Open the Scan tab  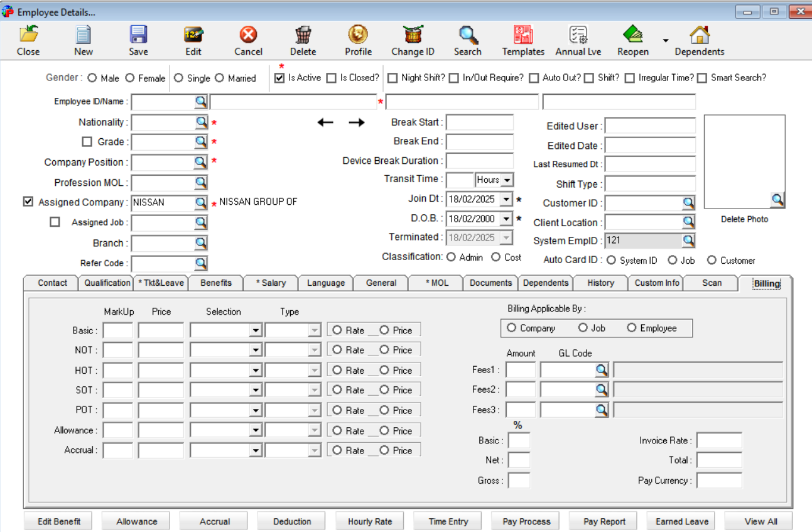tap(712, 283)
